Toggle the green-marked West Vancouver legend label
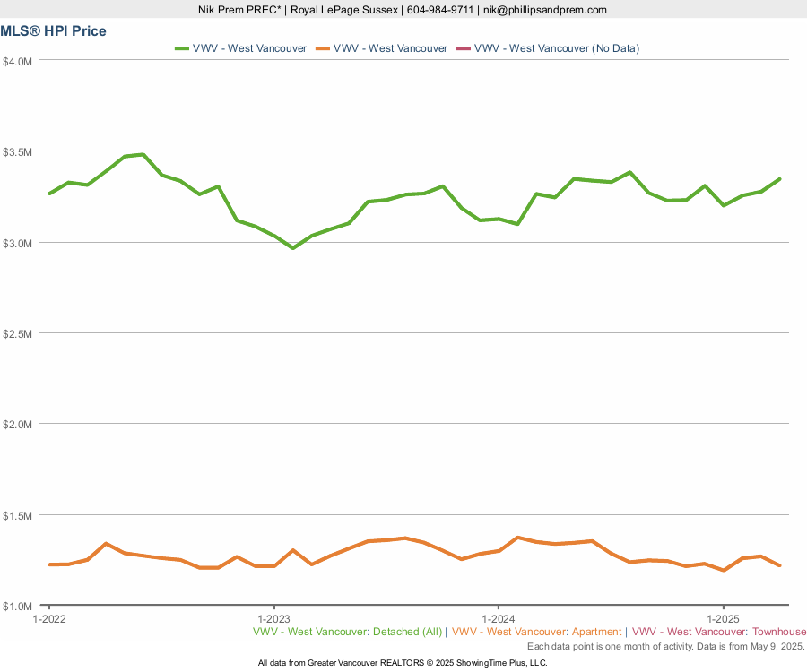The width and height of the screenshot is (807, 672). click(x=249, y=48)
